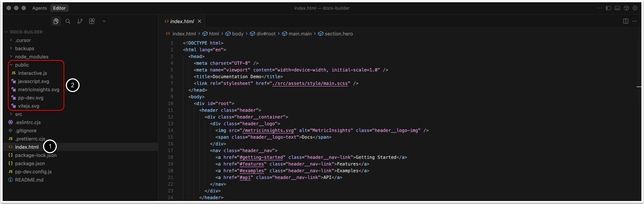
Task: Follow ./src/assets/style/main.scss link in code
Action: click(x=310, y=84)
